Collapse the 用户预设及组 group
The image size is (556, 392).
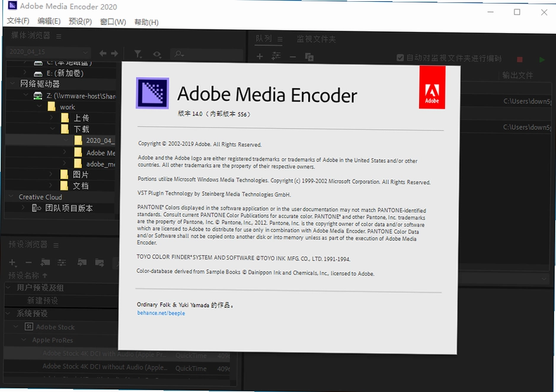(x=9, y=288)
